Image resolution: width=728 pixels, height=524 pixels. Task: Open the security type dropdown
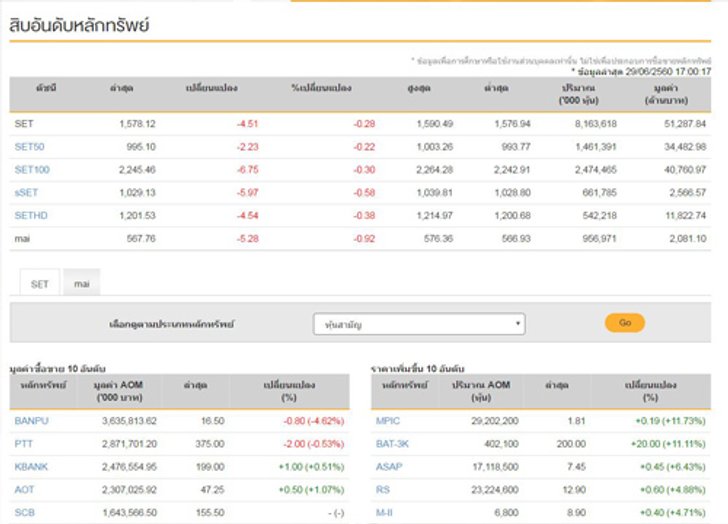[x=419, y=324]
